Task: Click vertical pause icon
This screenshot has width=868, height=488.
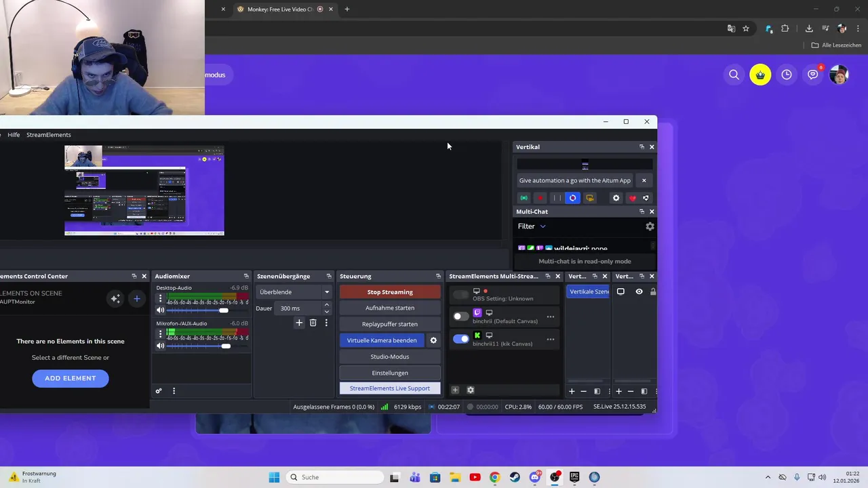Action: (x=557, y=198)
